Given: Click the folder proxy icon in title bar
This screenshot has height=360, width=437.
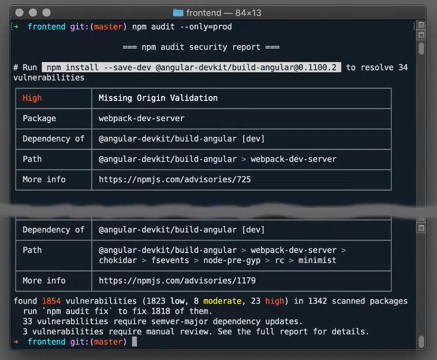Looking at the screenshot, I should tap(178, 13).
